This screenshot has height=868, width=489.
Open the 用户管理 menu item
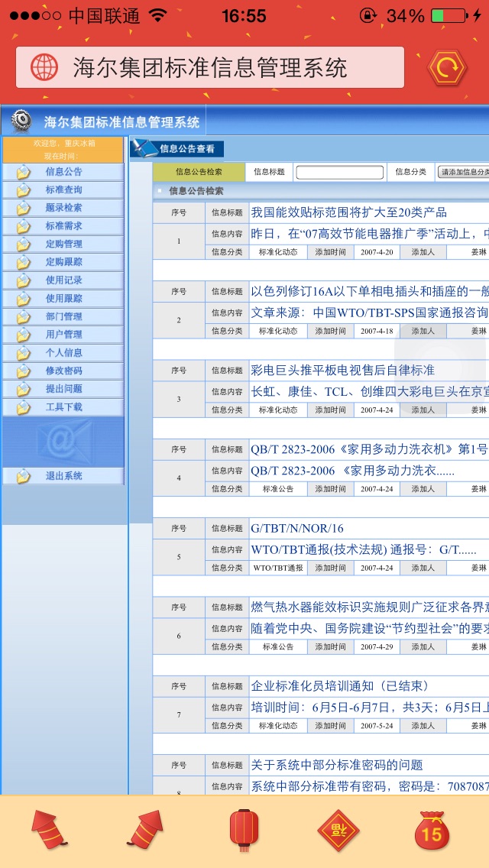tap(63, 335)
